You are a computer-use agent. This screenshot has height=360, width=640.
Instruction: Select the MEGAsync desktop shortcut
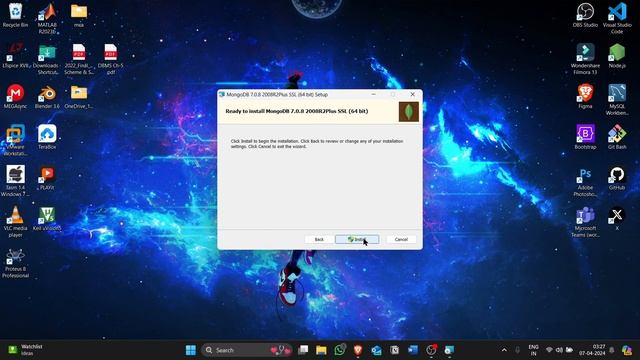(16, 96)
